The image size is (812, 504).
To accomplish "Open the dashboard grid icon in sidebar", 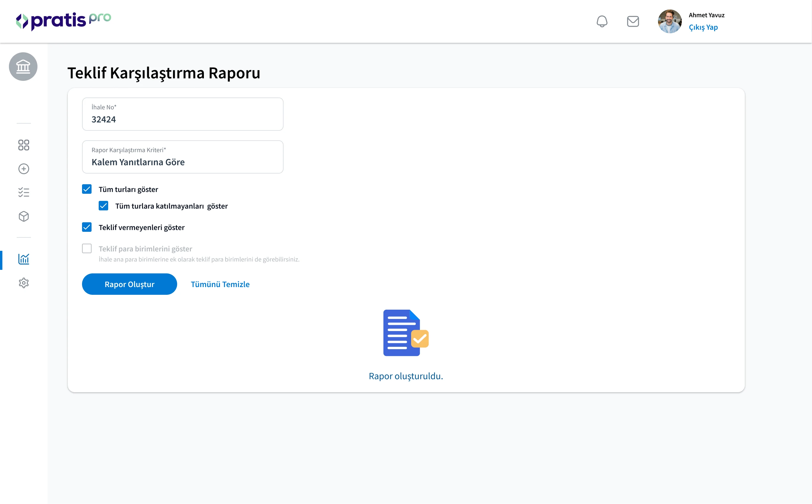I will pos(24,145).
